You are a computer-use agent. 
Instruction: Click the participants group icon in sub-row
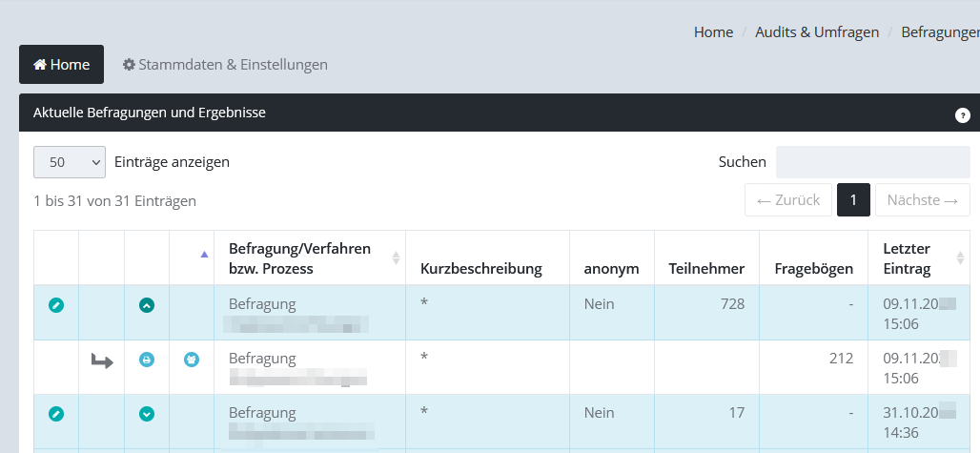[x=192, y=360]
